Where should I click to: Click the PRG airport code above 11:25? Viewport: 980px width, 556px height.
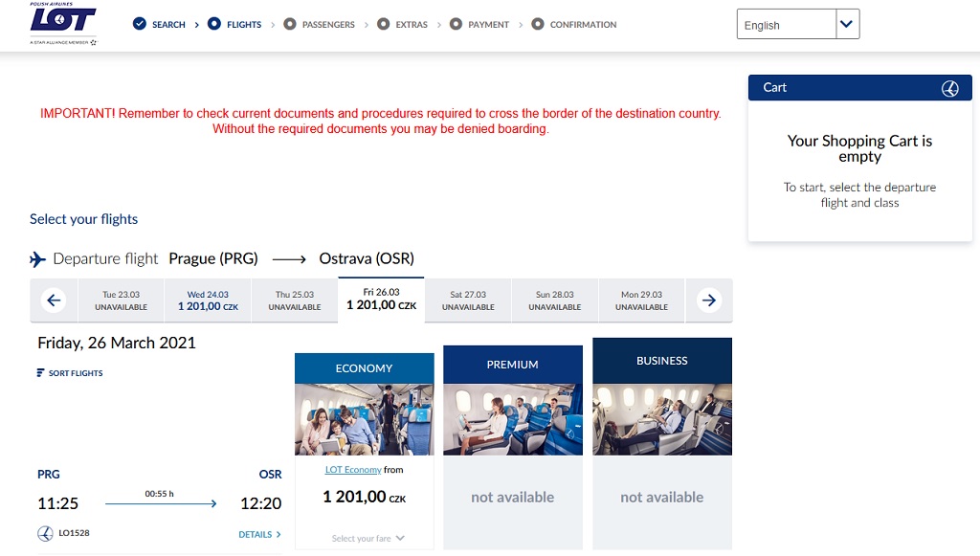[49, 474]
